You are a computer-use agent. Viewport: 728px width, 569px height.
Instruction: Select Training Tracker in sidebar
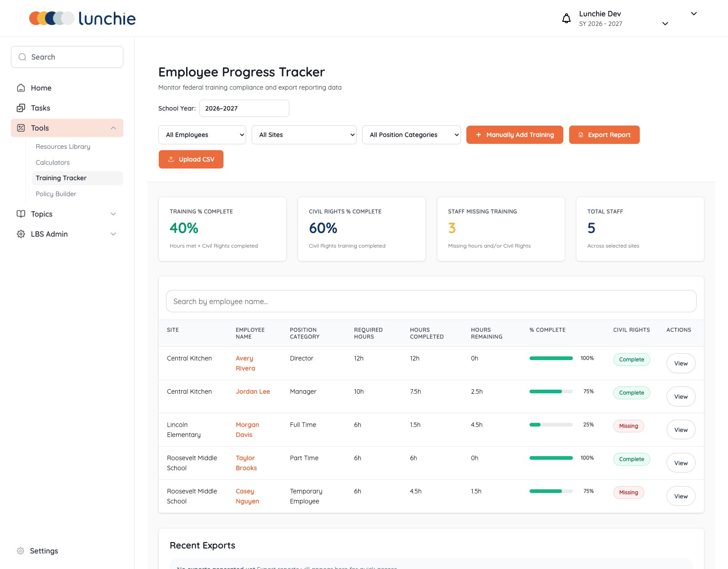[x=77, y=178]
